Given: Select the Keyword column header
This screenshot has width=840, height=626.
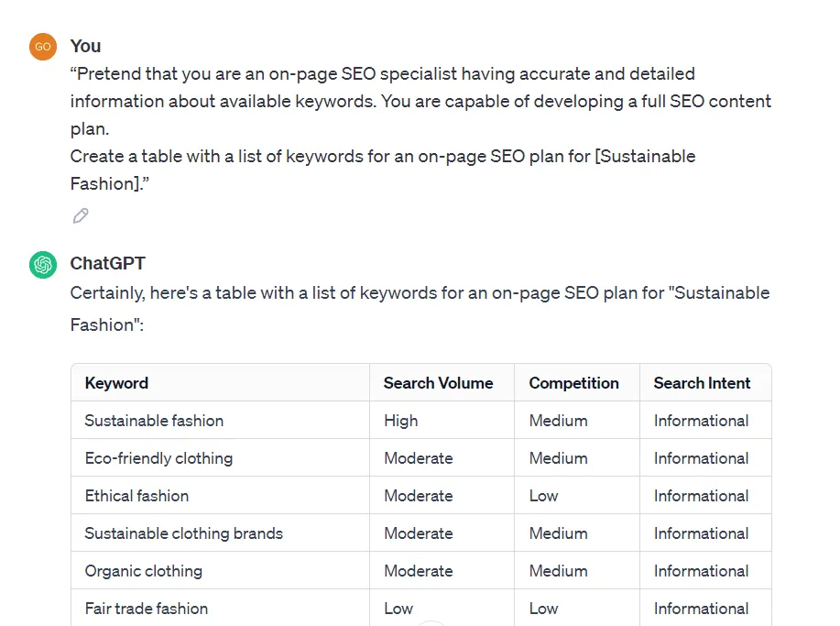Looking at the screenshot, I should coord(116,383).
